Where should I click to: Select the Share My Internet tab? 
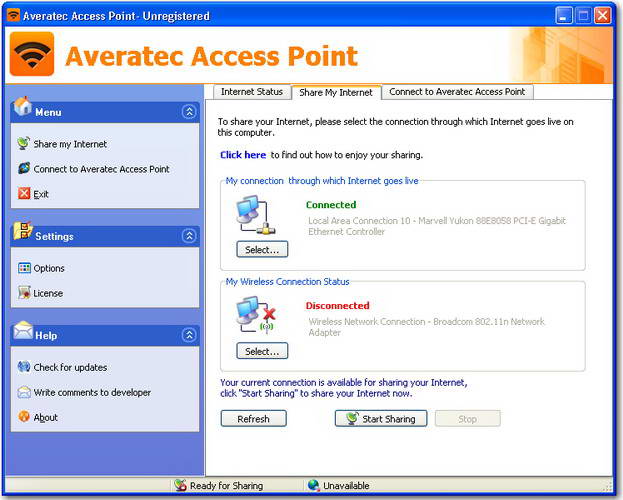(x=336, y=92)
